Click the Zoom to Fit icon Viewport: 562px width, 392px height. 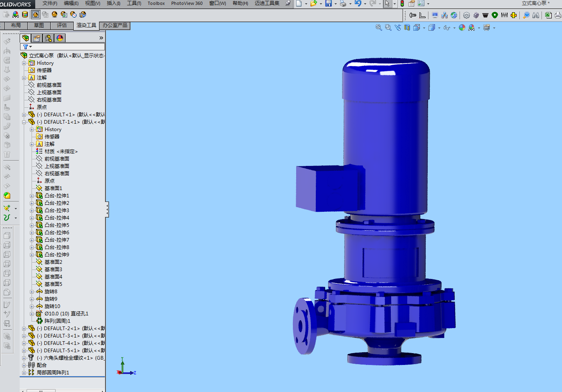[379, 27]
